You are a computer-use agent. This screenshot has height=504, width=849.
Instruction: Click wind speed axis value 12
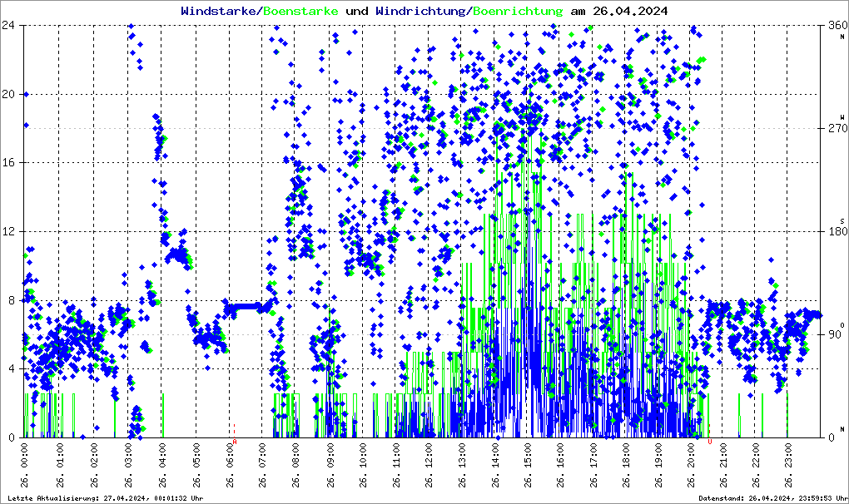tap(8, 231)
